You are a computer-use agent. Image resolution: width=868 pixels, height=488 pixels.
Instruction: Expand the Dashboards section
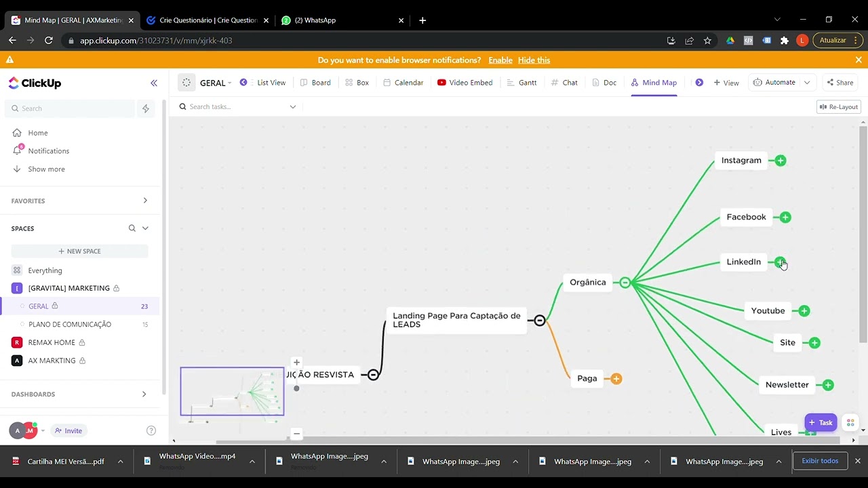coord(144,394)
